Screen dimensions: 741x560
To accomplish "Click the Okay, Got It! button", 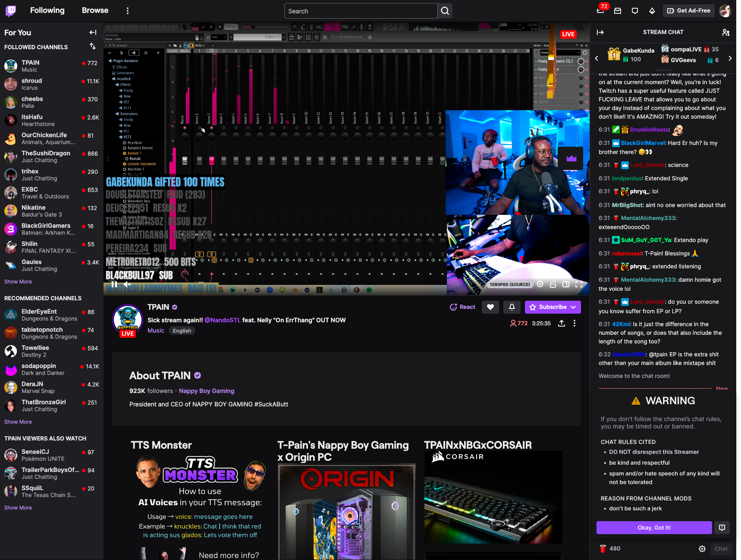I will tap(654, 528).
